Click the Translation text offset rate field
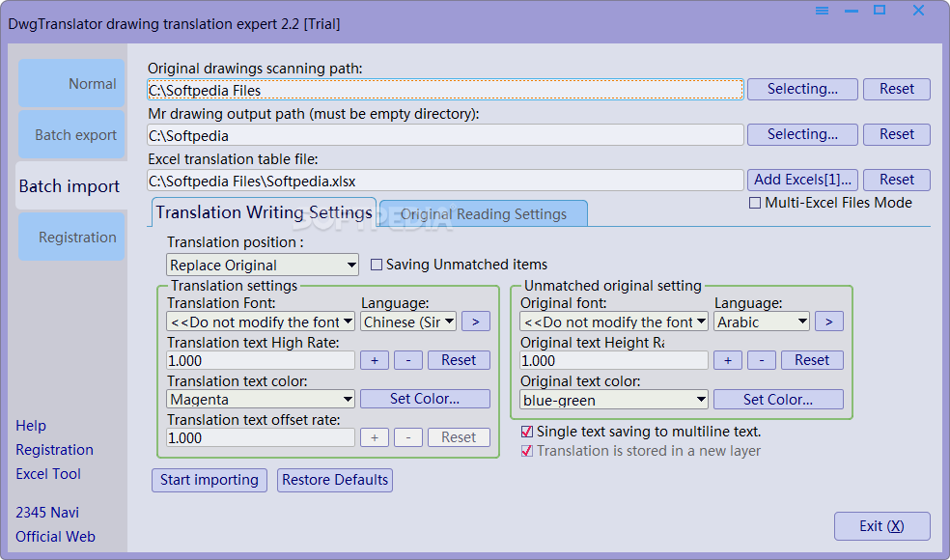The height and width of the screenshot is (560, 950). coord(261,438)
